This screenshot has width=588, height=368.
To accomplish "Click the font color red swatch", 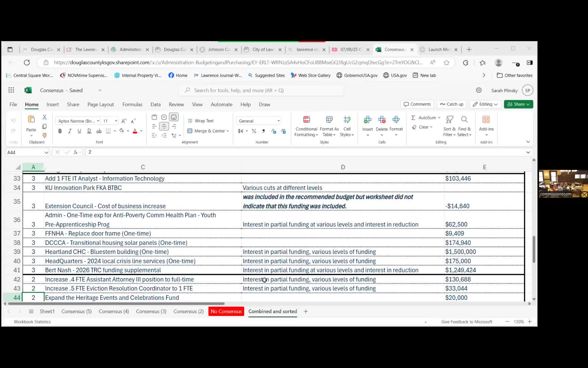I will click(x=135, y=131).
